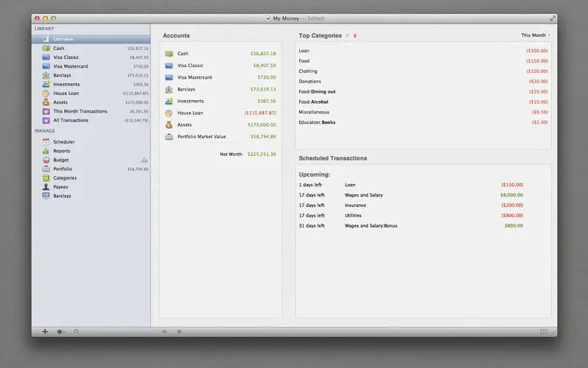Open Barclays bank account under Library
The image size is (588, 368).
91,75
